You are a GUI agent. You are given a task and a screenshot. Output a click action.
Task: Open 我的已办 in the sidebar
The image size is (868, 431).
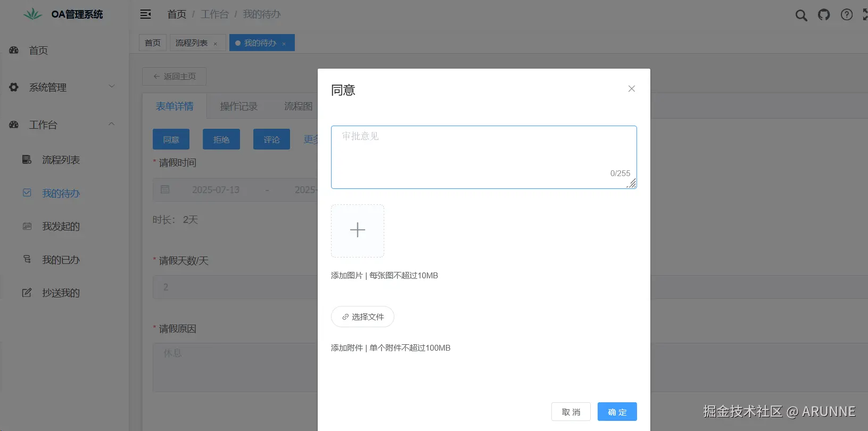pyautogui.click(x=64, y=260)
